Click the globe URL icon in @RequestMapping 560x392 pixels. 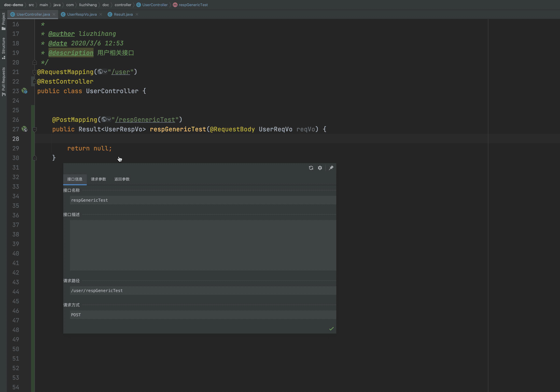(x=100, y=72)
